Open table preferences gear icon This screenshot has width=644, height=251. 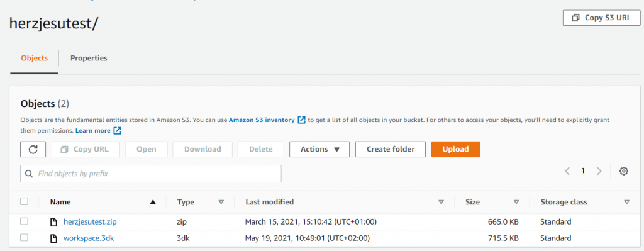(x=623, y=171)
